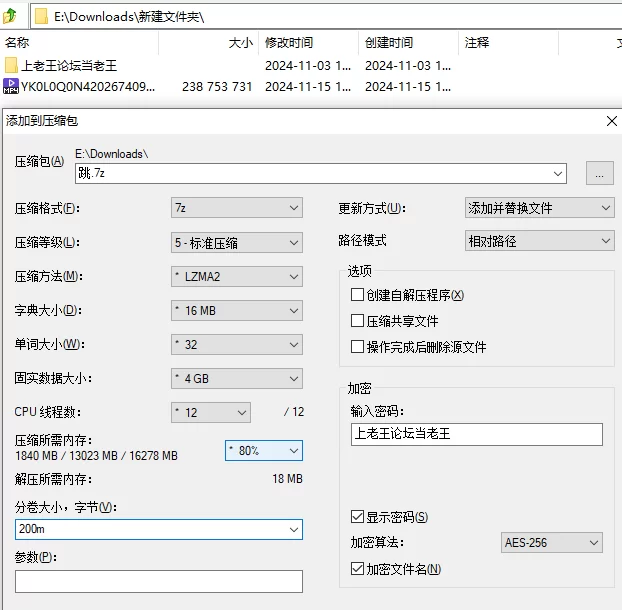Expand the archive name history dropdown
The image size is (622, 610).
pyautogui.click(x=558, y=174)
